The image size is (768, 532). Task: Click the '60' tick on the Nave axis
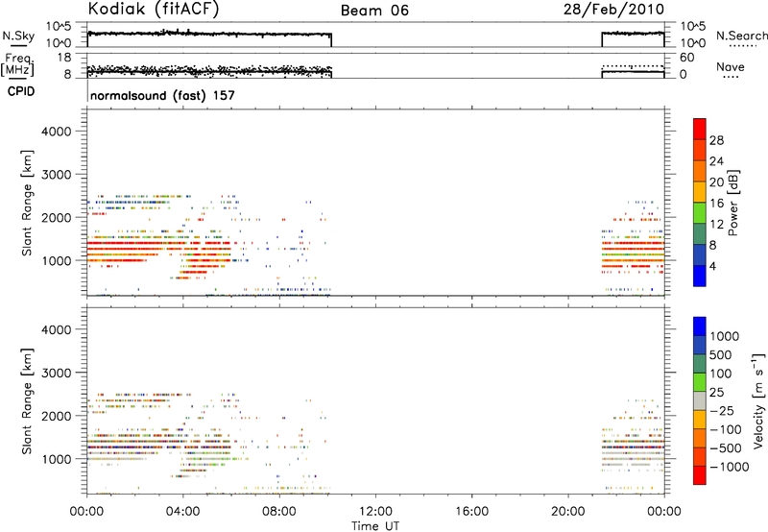click(x=686, y=58)
